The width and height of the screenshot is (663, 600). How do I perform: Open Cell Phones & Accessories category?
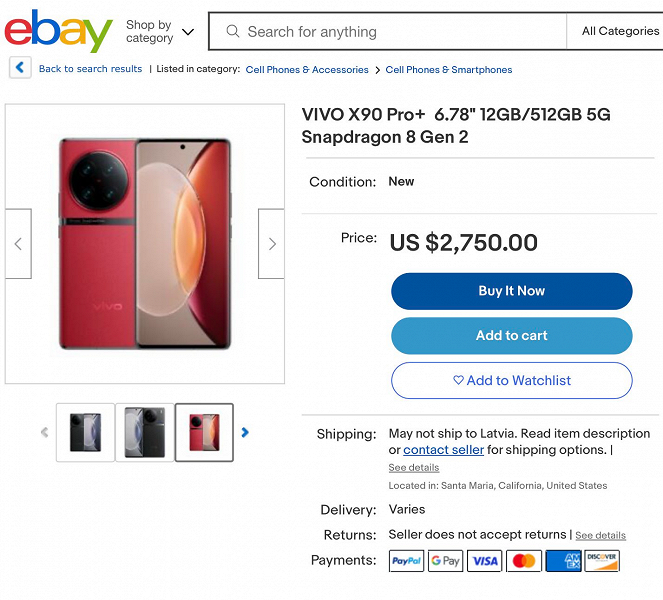[307, 70]
